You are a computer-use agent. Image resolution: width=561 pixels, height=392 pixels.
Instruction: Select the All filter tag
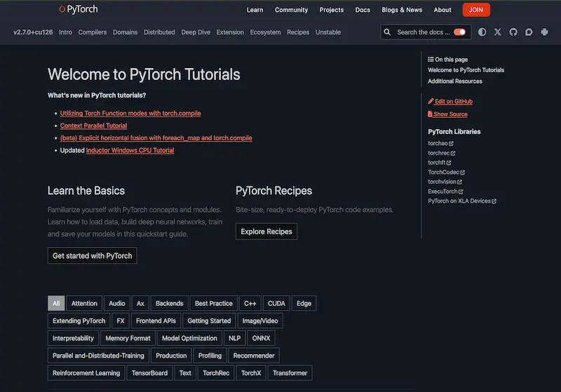(x=56, y=304)
